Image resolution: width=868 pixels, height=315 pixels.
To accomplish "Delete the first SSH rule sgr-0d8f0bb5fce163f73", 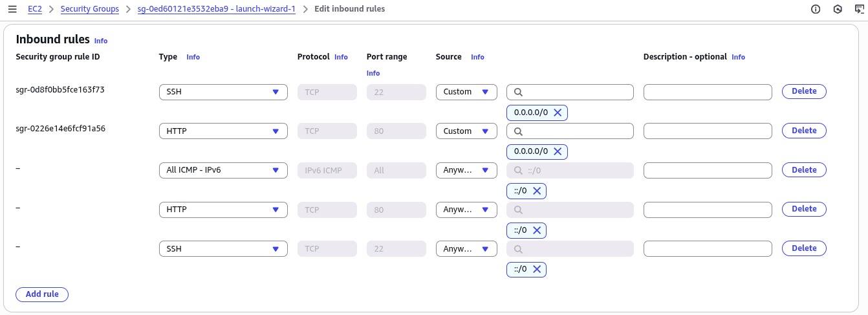I will click(804, 91).
